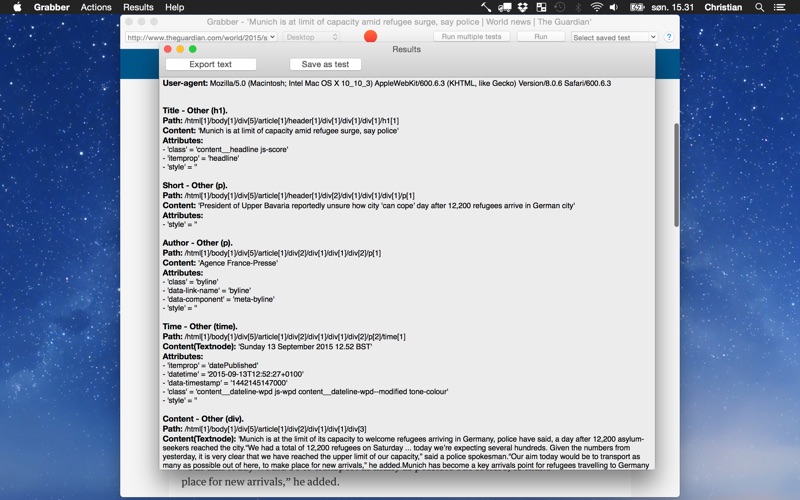Click the 'Author - Other (p).' heading

(197, 243)
